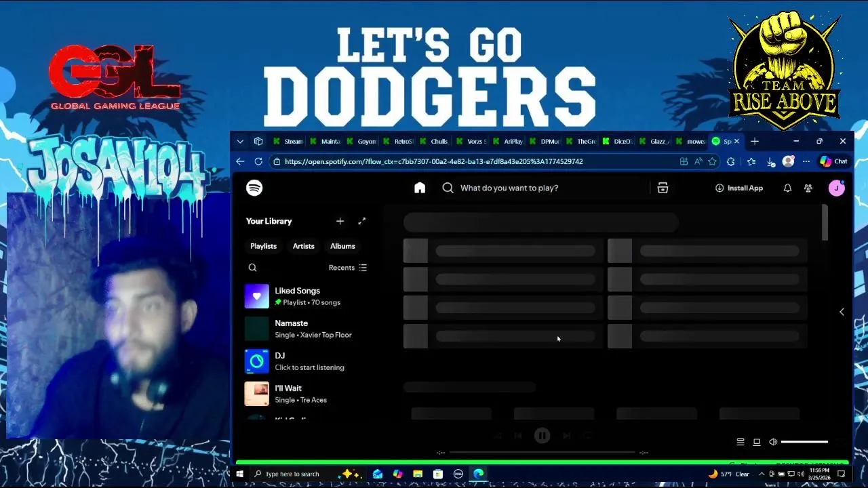
Task: Click the Spotify logo icon
Action: point(254,188)
